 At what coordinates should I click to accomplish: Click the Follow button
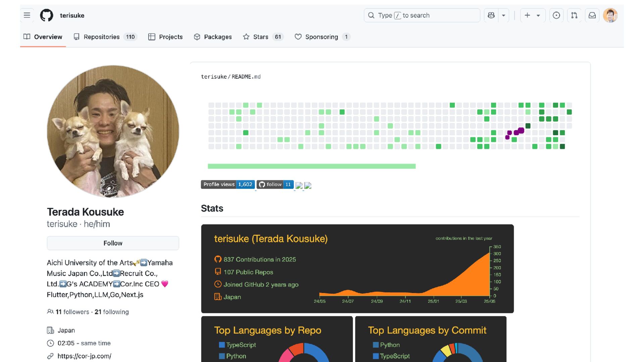(x=113, y=243)
